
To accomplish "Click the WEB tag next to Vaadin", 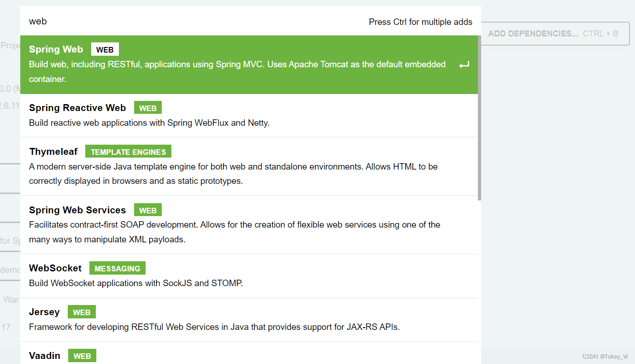I will 82,355.
